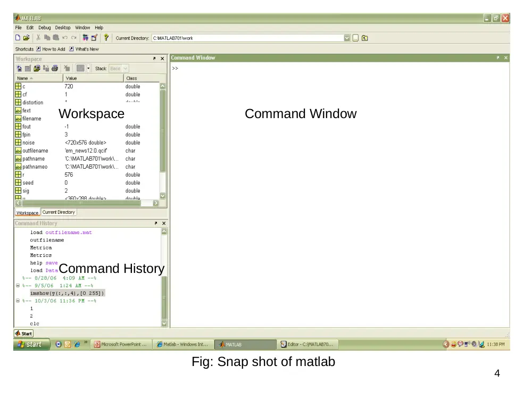Click New variable icon in Workspace toolbar

click(x=19, y=69)
